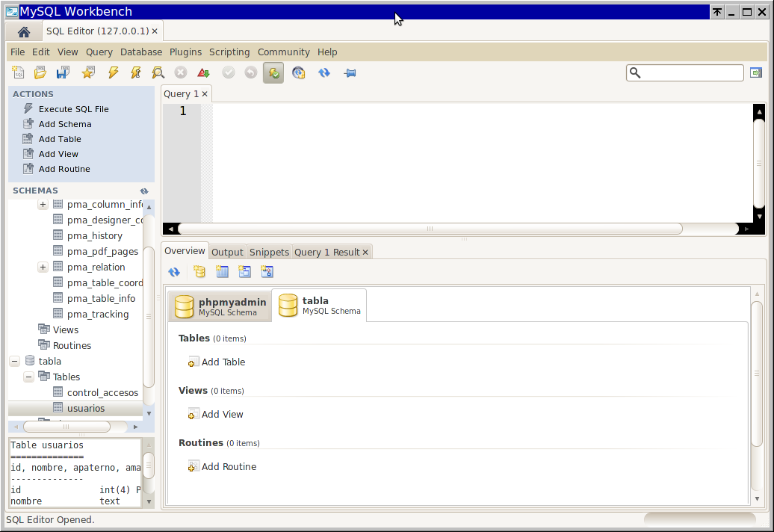Screen dimensions: 774x532
Task: Switch to the Output tab
Action: pos(227,253)
